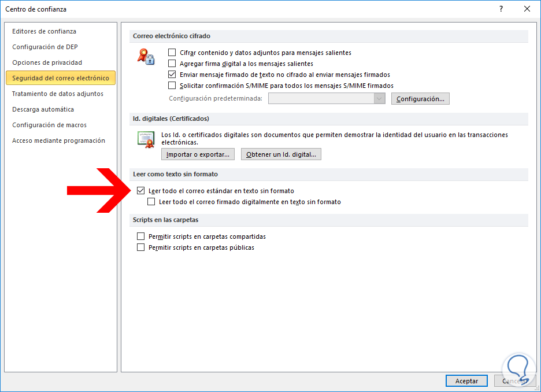541x392 pixels.
Task: Click the help question mark icon
Action: pyautogui.click(x=501, y=9)
